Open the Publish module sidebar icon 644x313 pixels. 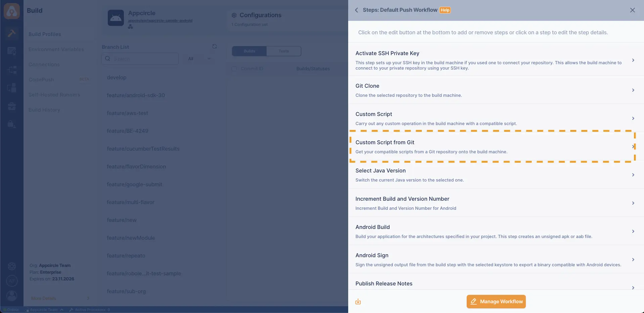pos(12,70)
